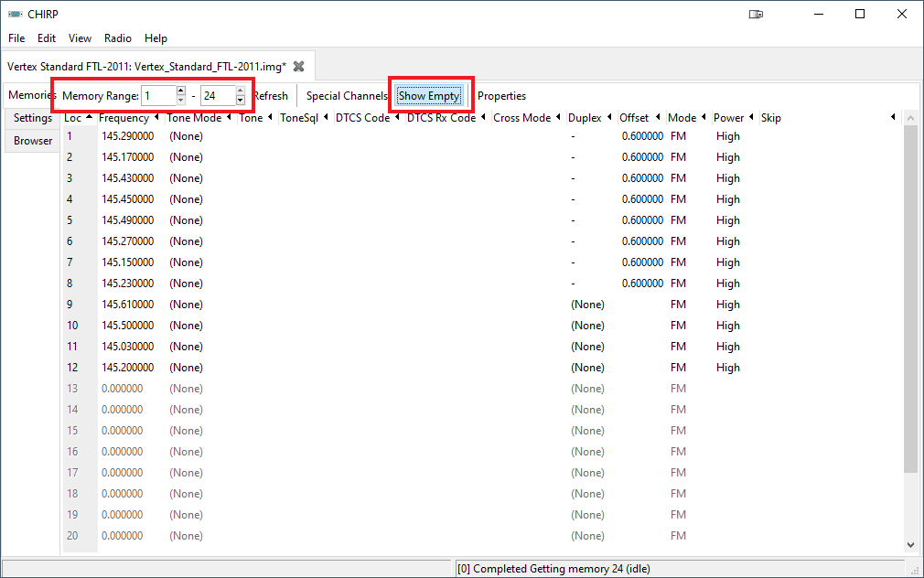924x578 pixels.
Task: Select frequency 145.270000 in row 6
Action: tap(128, 241)
